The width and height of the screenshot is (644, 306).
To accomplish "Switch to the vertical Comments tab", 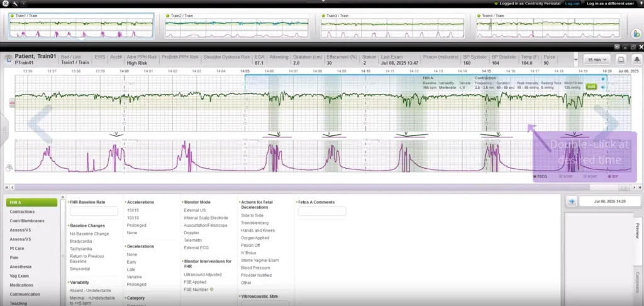I will point(638,282).
